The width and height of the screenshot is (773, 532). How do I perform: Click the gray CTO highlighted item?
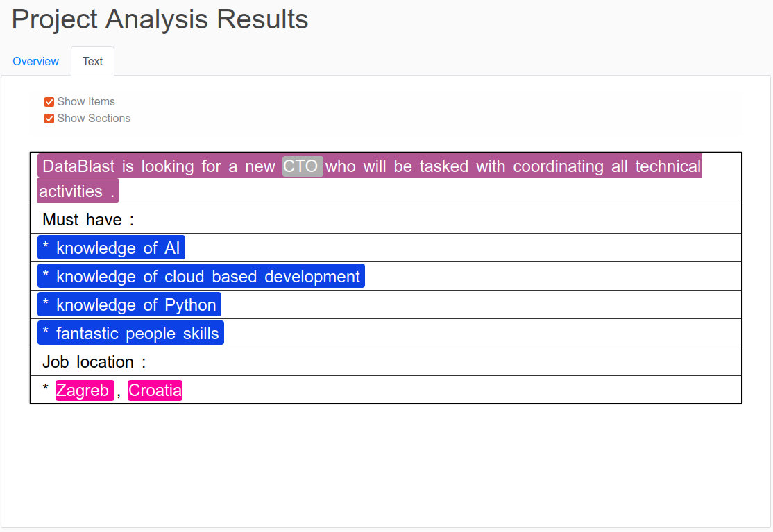click(x=303, y=166)
